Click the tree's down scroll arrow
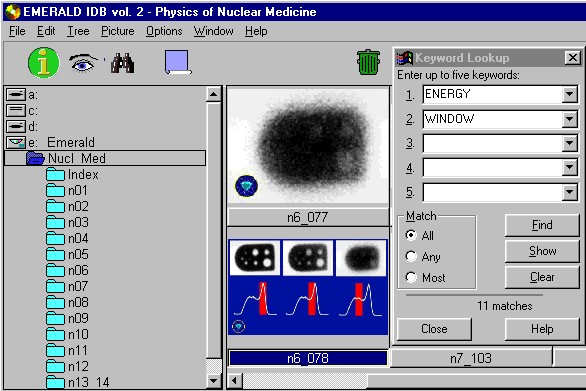 [214, 381]
